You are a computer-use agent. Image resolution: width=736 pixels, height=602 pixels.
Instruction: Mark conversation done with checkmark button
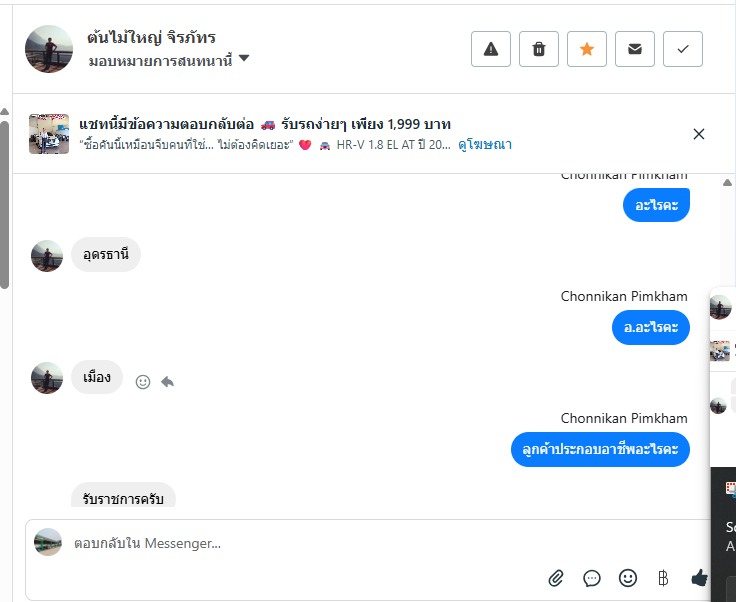click(x=683, y=49)
